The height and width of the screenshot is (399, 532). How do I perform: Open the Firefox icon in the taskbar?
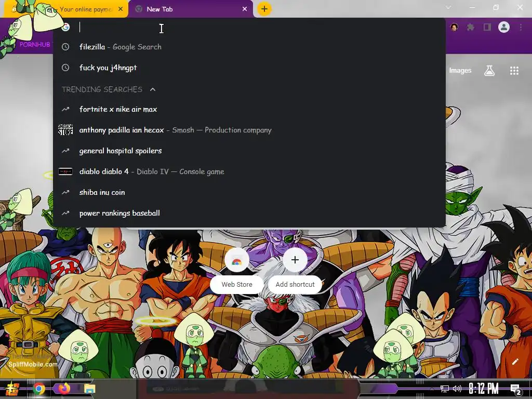(x=64, y=389)
